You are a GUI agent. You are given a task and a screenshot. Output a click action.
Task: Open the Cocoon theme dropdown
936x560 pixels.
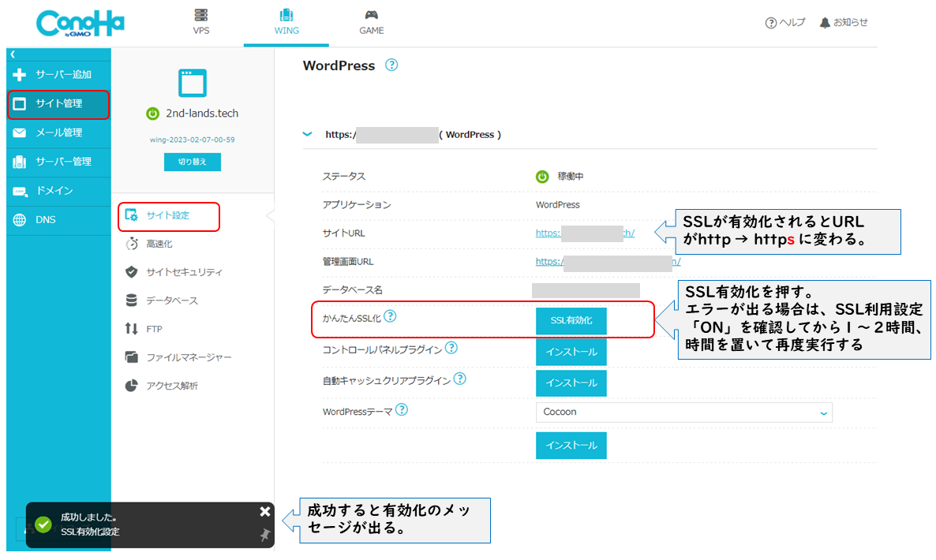(x=684, y=412)
